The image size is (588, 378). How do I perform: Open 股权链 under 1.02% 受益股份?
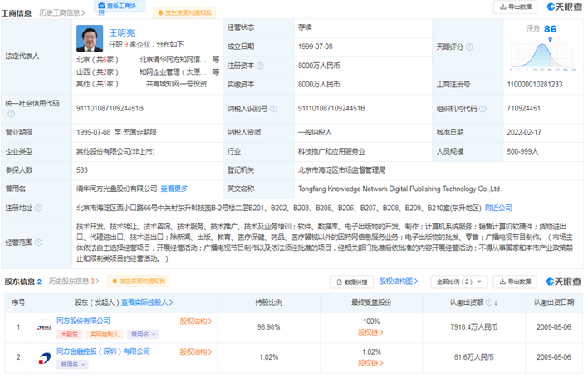click(370, 363)
